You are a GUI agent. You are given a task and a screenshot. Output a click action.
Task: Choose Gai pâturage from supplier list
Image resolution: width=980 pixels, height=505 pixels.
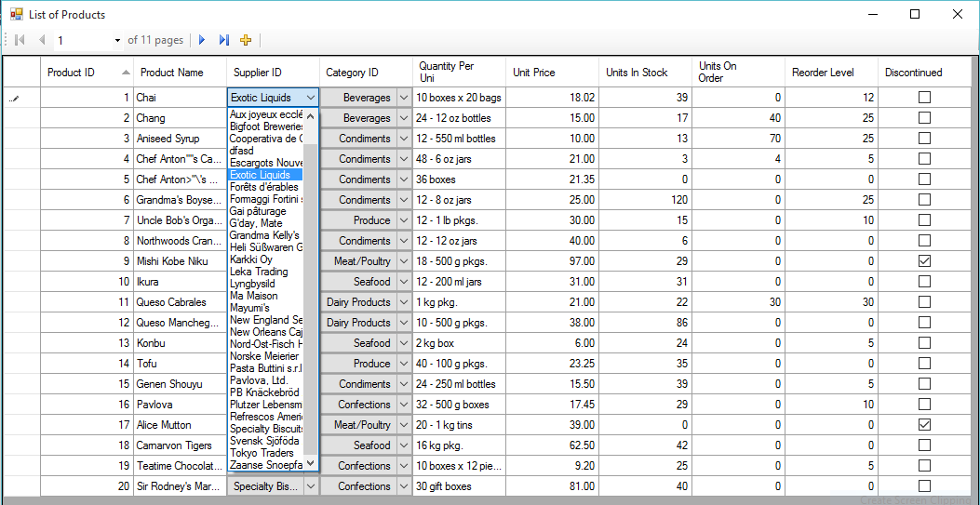266,211
